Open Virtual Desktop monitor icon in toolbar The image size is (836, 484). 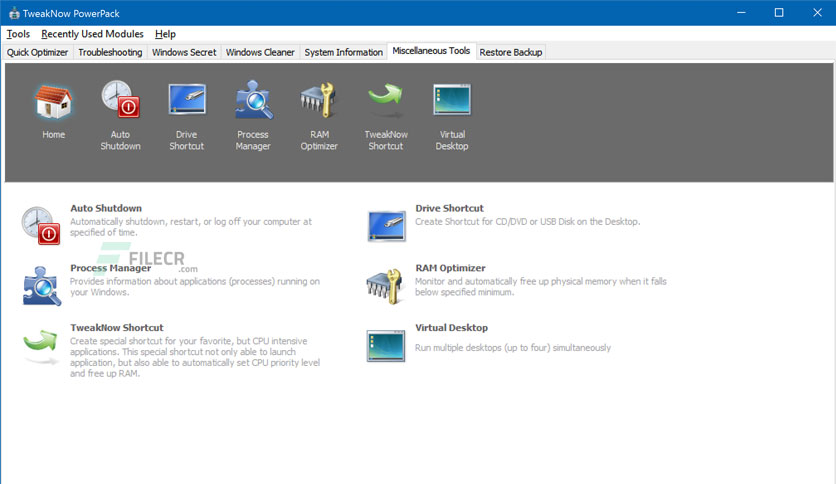[452, 99]
